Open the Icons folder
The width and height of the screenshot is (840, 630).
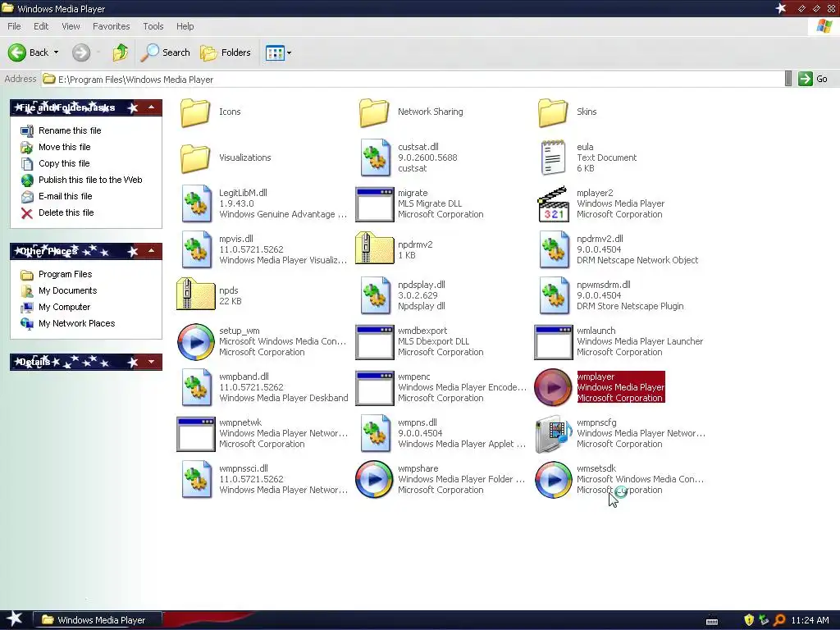[x=195, y=112]
